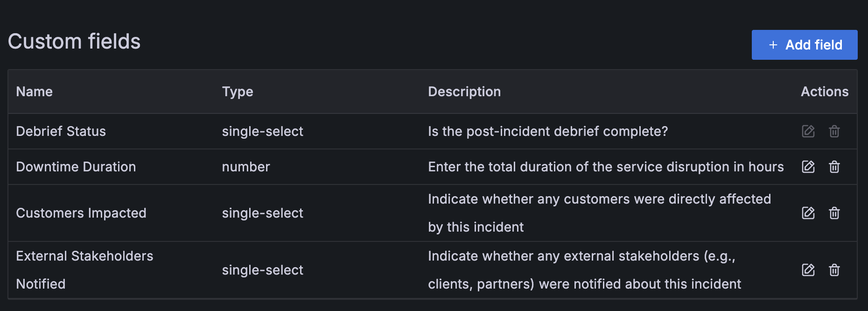Click the single-select label for Debrief Status
This screenshot has height=311, width=868.
(x=262, y=131)
